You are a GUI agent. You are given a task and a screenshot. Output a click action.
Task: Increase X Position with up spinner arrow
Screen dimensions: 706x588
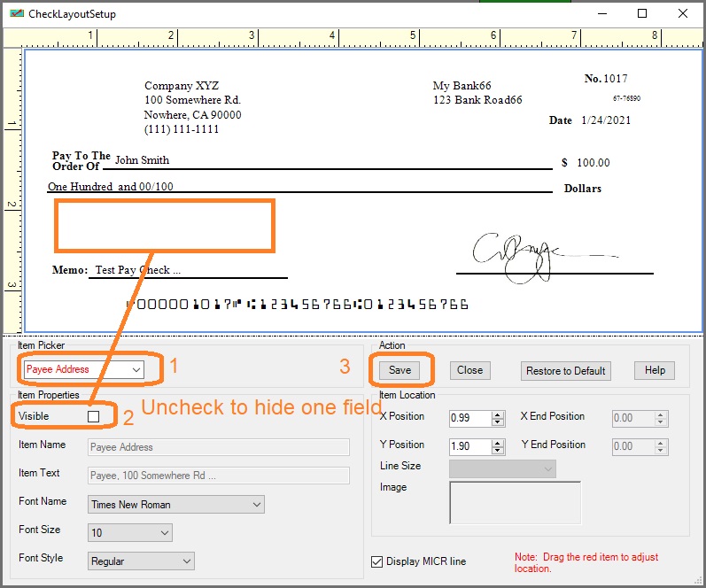pyautogui.click(x=498, y=414)
